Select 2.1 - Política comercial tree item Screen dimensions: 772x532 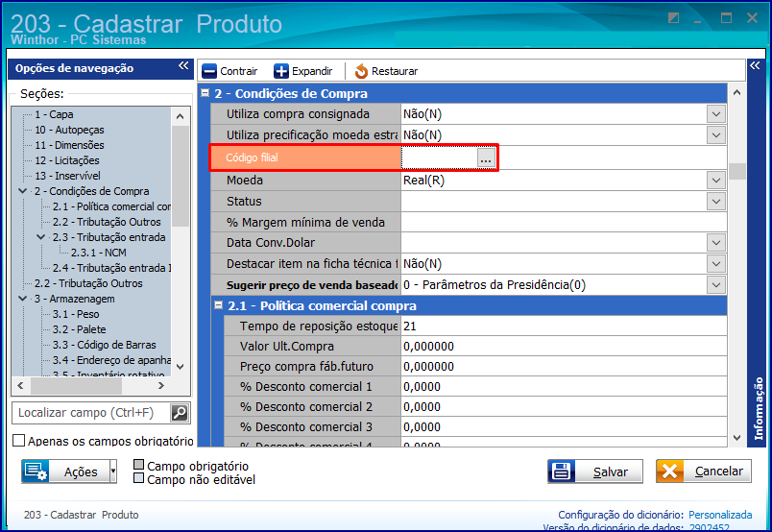point(111,206)
